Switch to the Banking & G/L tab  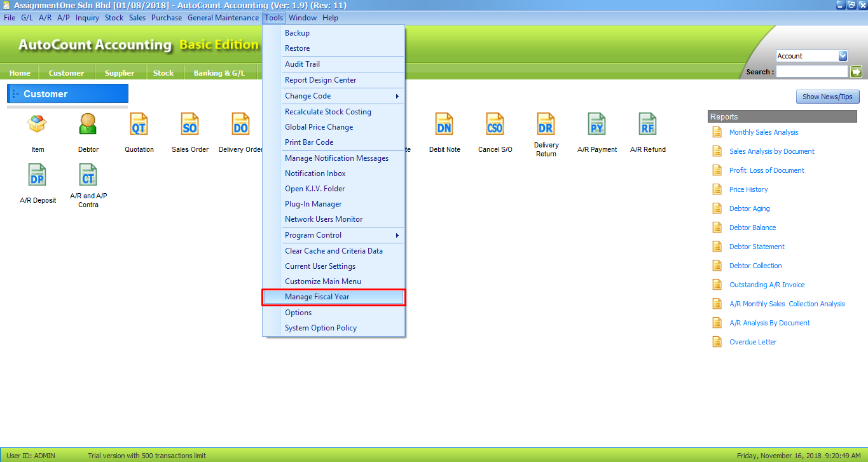click(219, 73)
